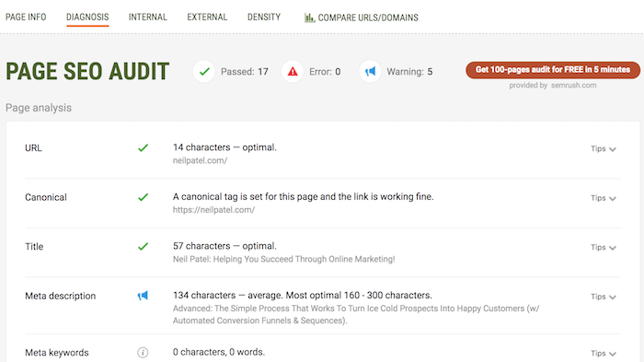
Task: Click the green Passed checkmark icon
Action: 204,72
